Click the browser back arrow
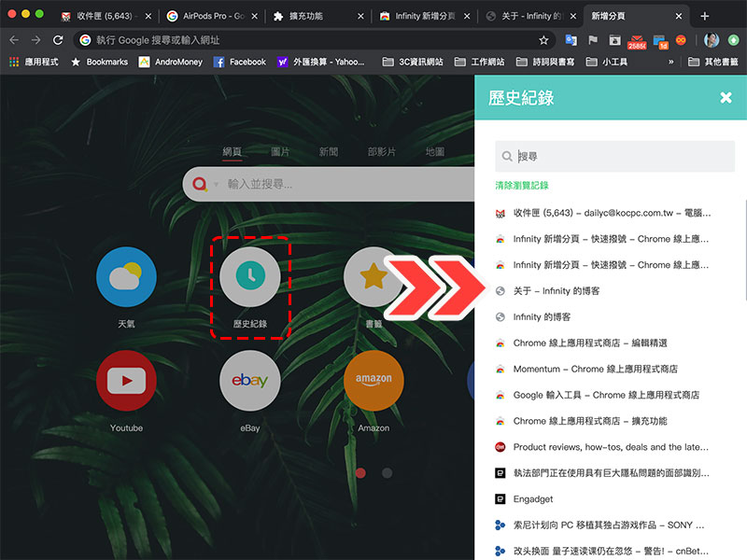 coord(14,40)
